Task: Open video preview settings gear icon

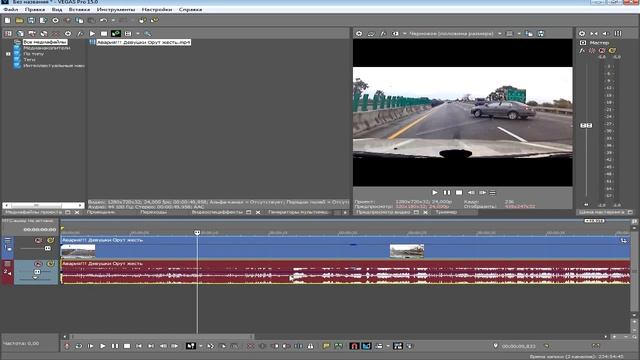Action: point(359,33)
